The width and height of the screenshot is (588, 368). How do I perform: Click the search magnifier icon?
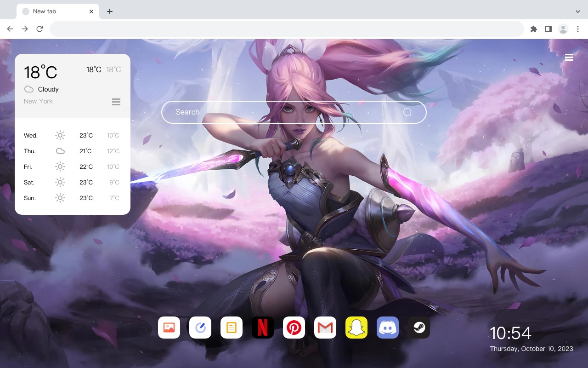point(407,112)
